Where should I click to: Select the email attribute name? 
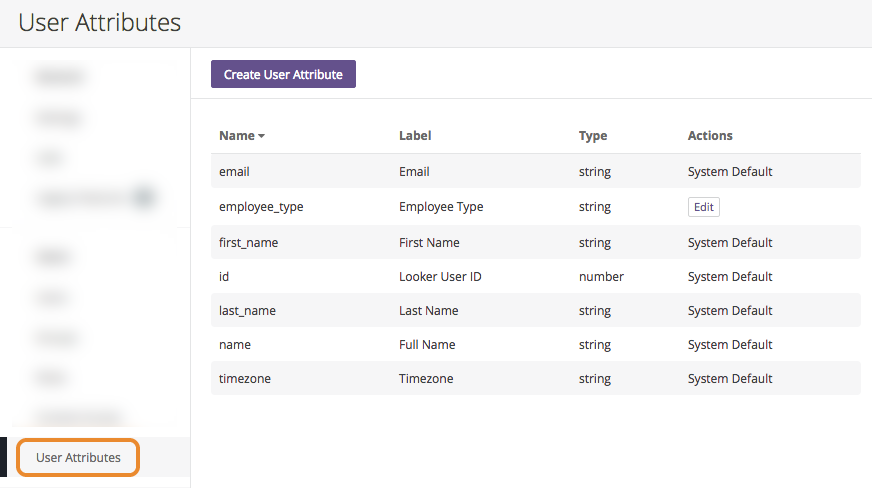coord(235,172)
